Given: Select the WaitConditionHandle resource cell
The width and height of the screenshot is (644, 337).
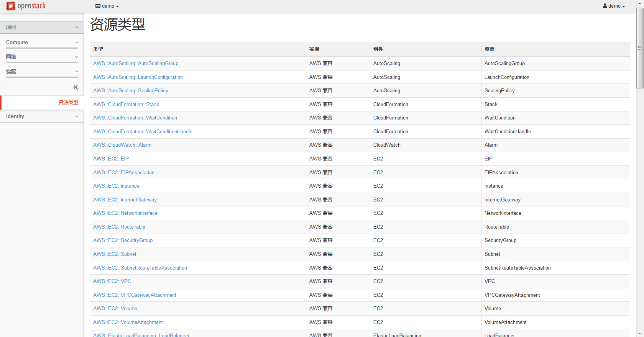Looking at the screenshot, I should coord(555,131).
